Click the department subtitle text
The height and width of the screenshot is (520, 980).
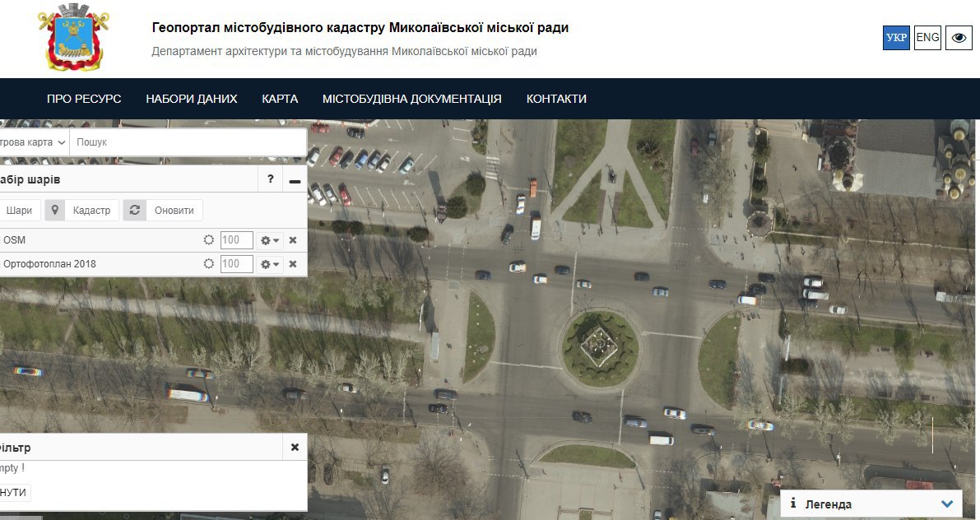345,51
